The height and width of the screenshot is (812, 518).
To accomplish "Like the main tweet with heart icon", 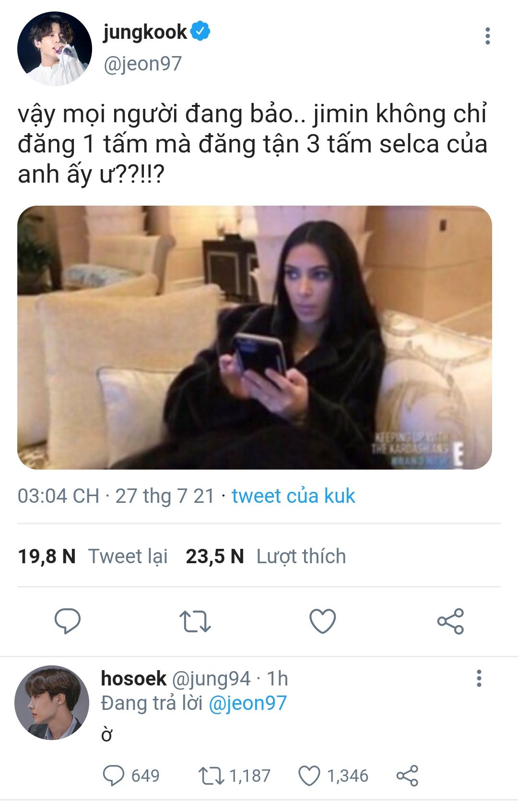I will (323, 621).
